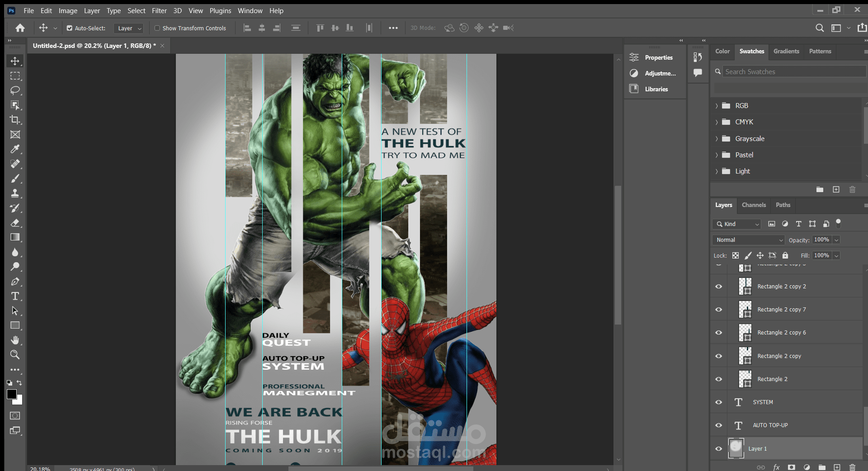Select the Rectangular Marquee tool
The width and height of the screenshot is (868, 471).
[15, 76]
